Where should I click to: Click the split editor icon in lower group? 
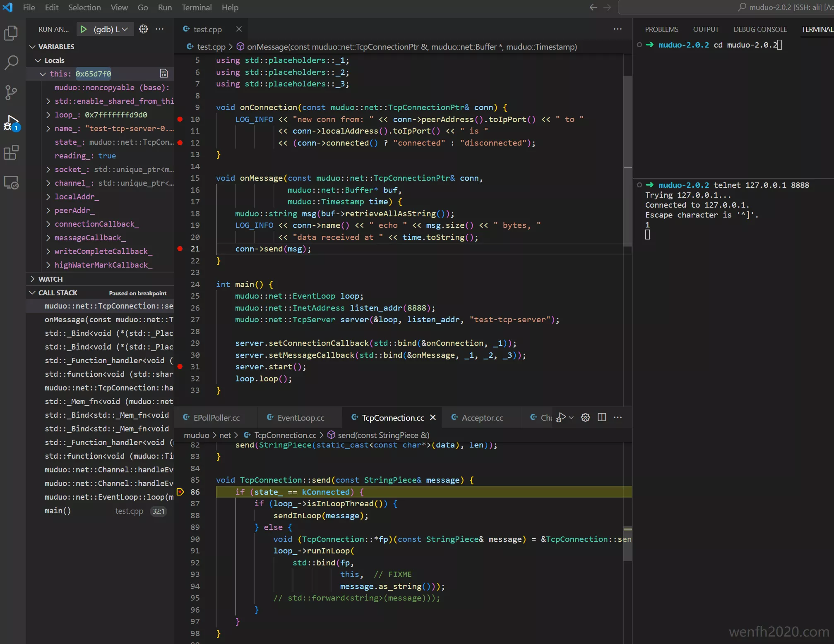click(x=602, y=417)
